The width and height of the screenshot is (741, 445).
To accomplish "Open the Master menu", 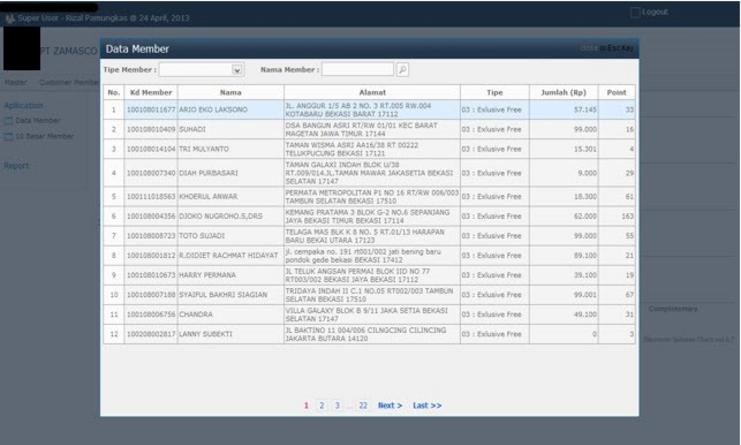I will tap(15, 82).
